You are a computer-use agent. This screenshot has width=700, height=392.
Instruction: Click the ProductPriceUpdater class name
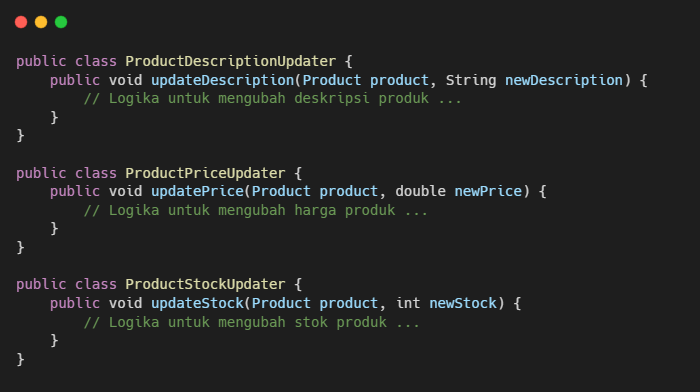pyautogui.click(x=205, y=173)
